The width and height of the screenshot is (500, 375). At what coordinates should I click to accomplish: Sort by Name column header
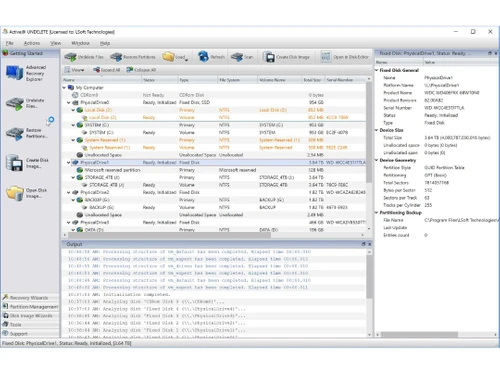coord(102,80)
